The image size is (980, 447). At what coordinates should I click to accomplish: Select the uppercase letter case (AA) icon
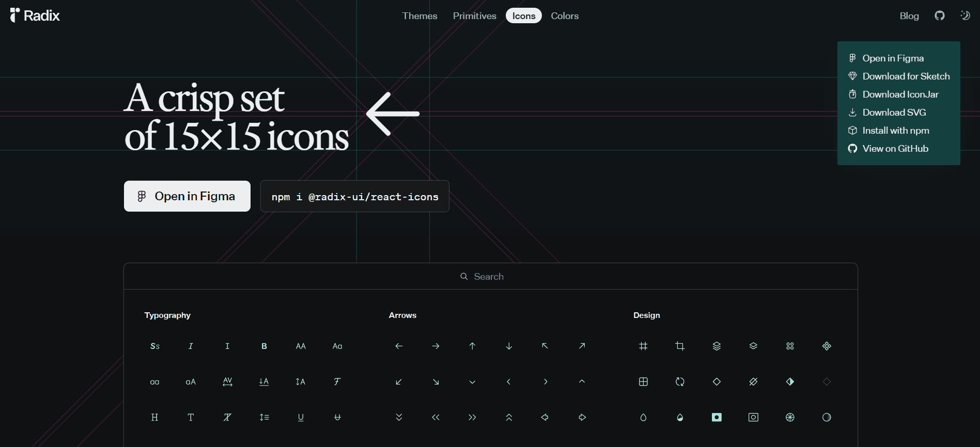click(x=301, y=346)
